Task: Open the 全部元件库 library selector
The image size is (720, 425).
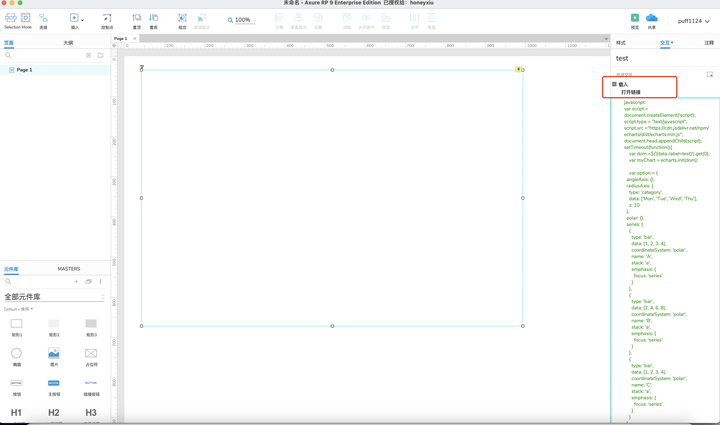Action: (x=54, y=296)
